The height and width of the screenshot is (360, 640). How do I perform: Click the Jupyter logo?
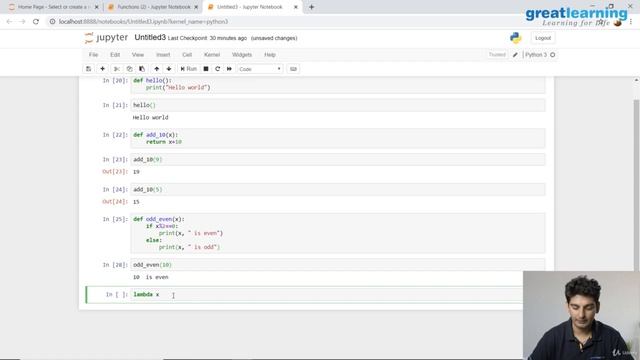point(106,38)
